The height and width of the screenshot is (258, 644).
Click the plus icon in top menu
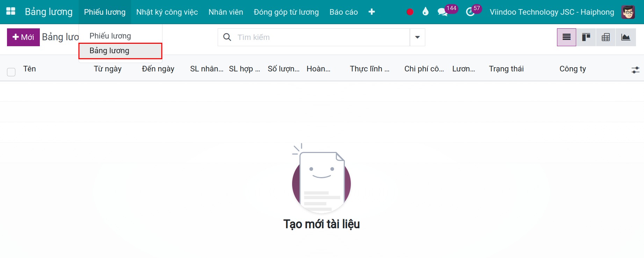coord(371,12)
